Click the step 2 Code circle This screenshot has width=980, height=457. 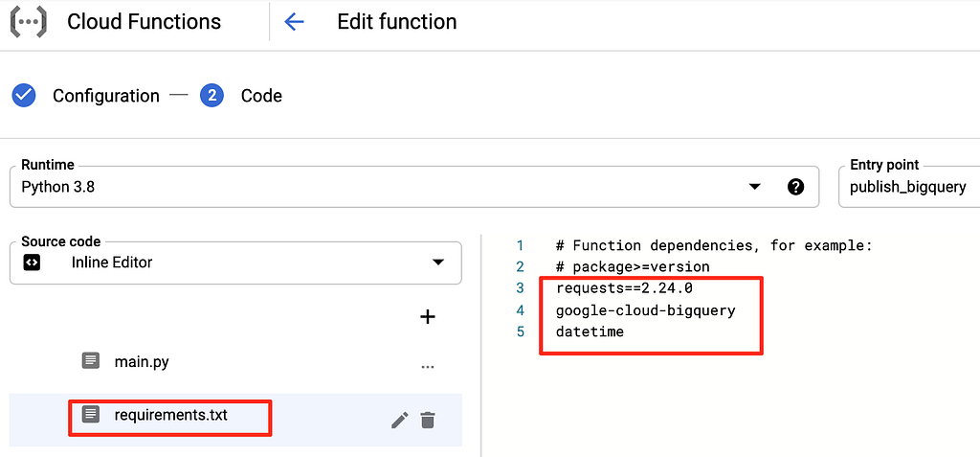(212, 96)
